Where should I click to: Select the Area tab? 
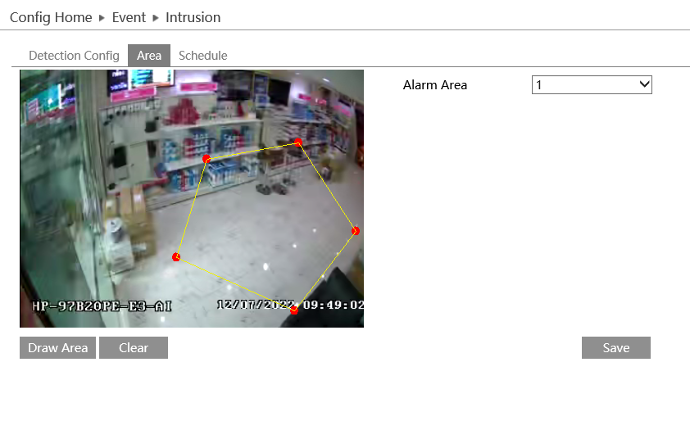149,56
